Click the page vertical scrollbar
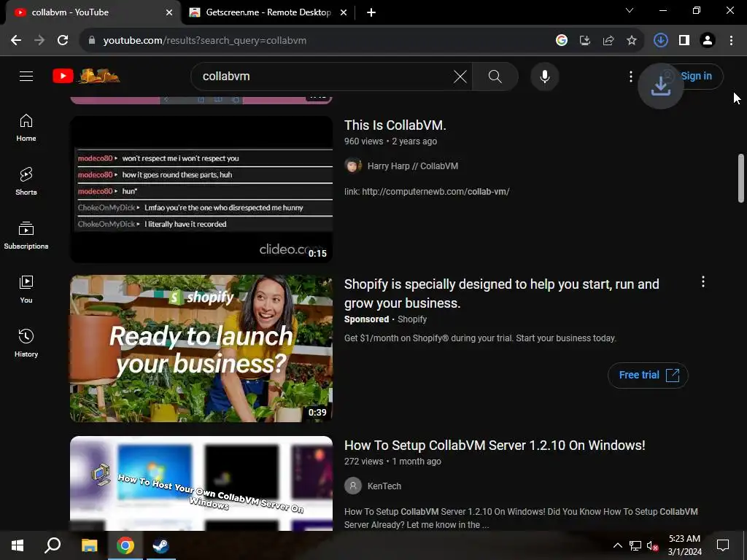This screenshot has width=747, height=560. click(741, 178)
